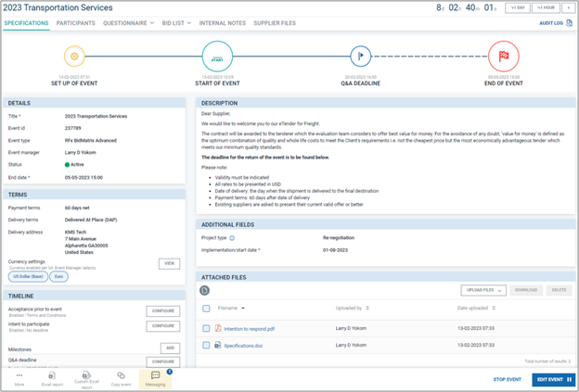The image size is (579, 392).
Task: Click implementation date 01-08-2023
Action: click(x=335, y=250)
